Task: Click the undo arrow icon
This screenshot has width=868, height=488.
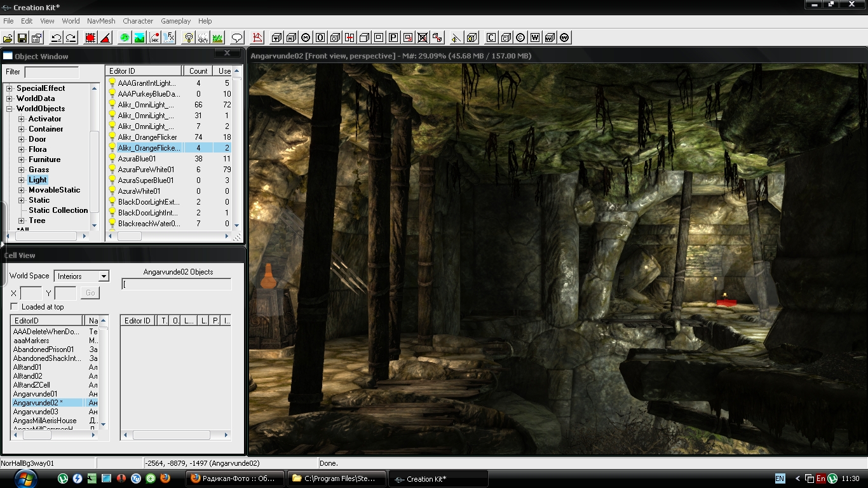Action: (56, 37)
